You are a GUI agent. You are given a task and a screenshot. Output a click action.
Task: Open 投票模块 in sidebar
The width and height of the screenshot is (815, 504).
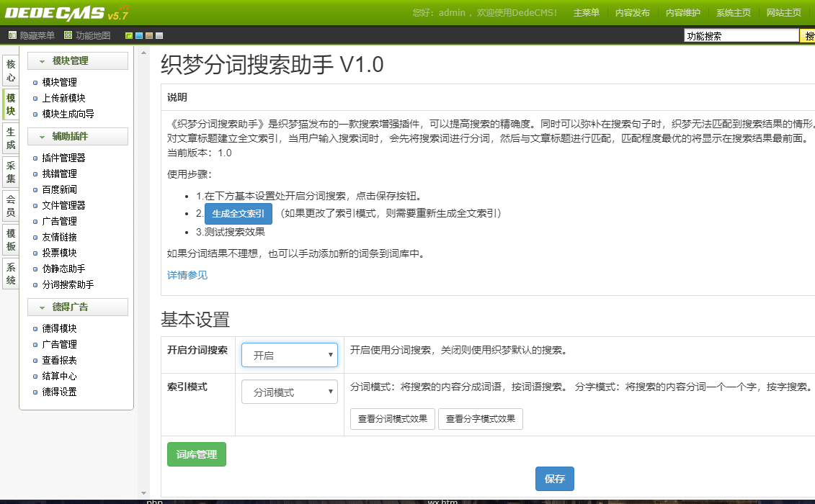(59, 253)
